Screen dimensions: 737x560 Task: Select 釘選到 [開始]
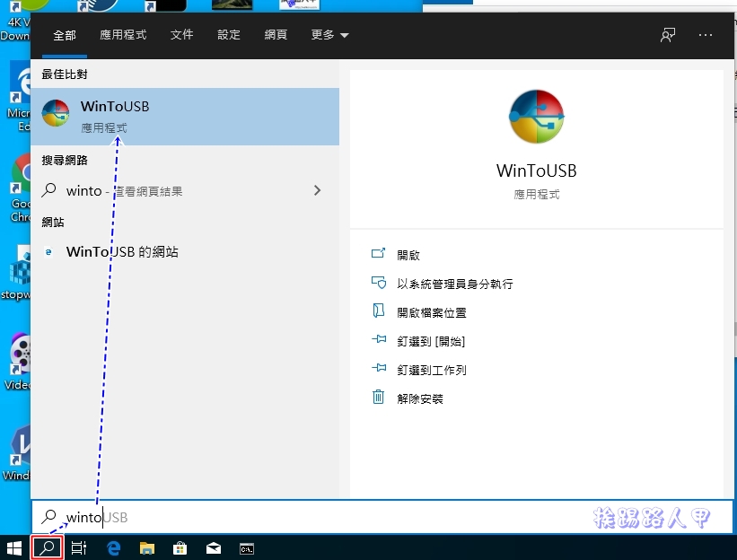[x=431, y=342]
